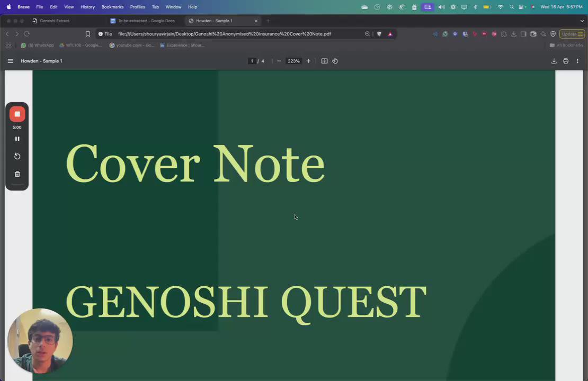Click the file URL address bar

224,34
